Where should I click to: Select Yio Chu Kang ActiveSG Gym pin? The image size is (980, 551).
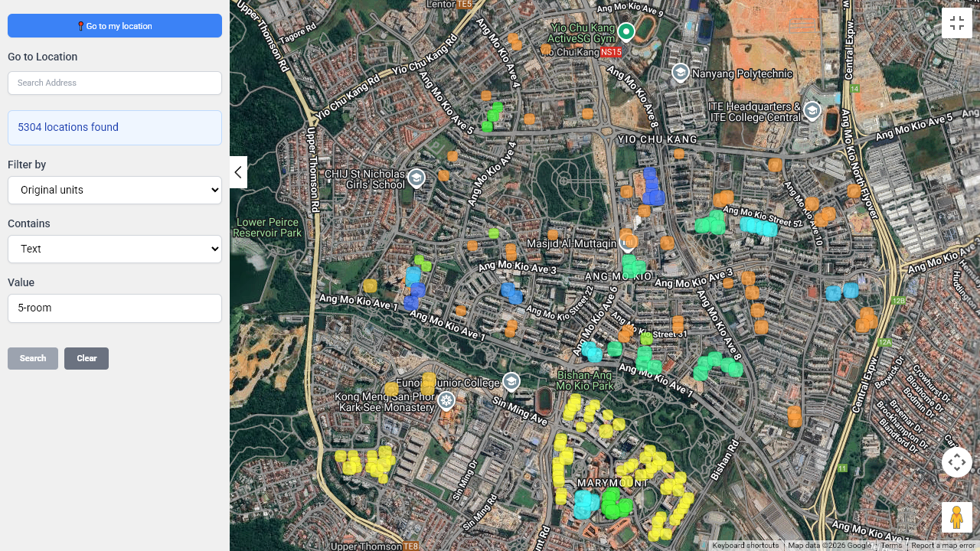pyautogui.click(x=626, y=31)
